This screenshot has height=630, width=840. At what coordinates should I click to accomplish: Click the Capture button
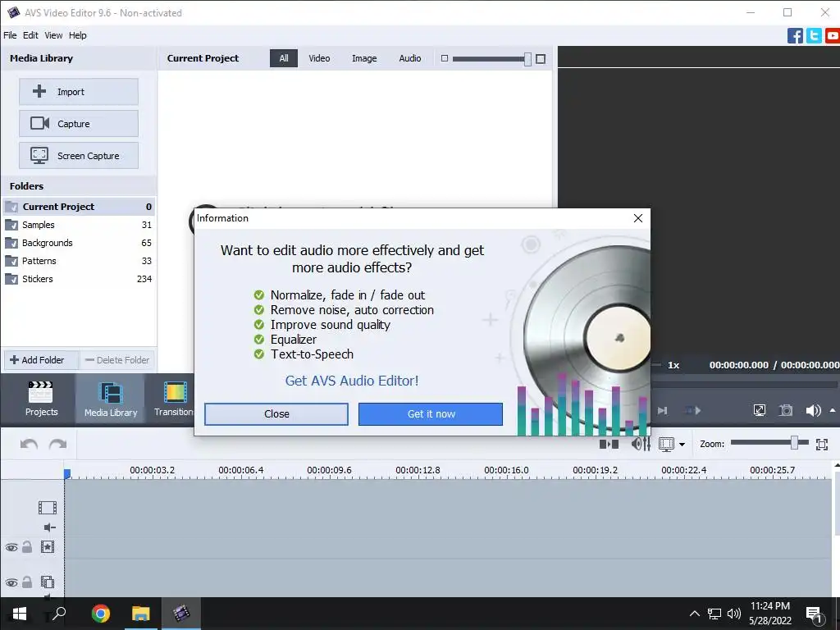coord(79,124)
